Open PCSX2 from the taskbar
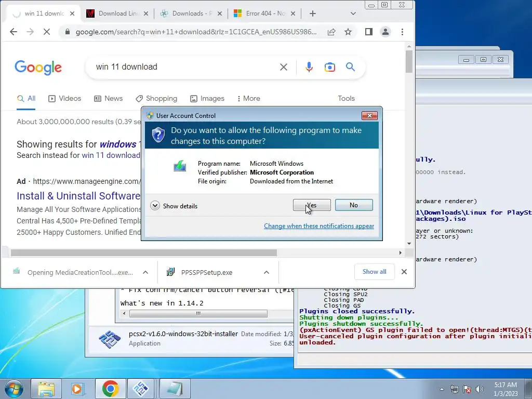Image resolution: width=532 pixels, height=399 pixels. point(141,389)
